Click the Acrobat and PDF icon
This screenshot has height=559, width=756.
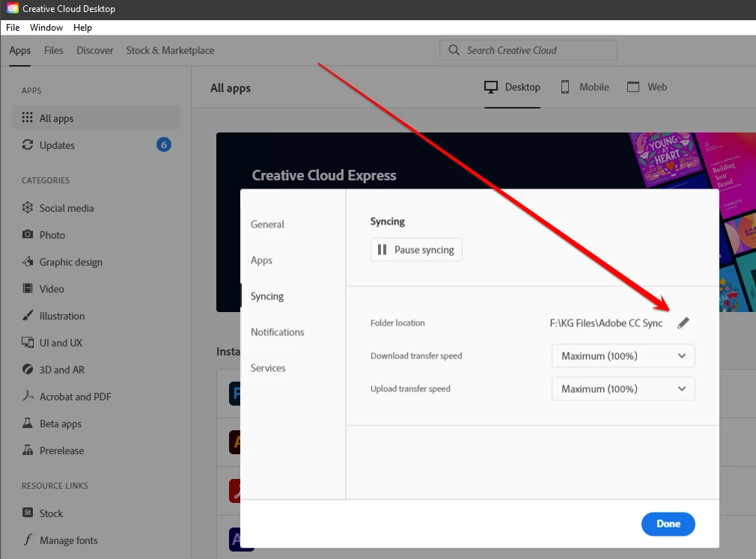(x=28, y=396)
